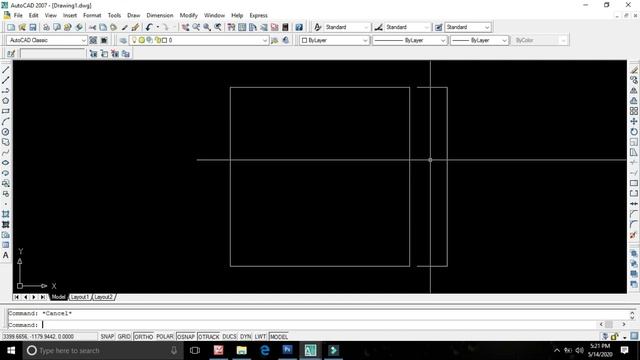Toggle DYN input in status bar
Image resolution: width=640 pixels, height=360 pixels.
(245, 337)
